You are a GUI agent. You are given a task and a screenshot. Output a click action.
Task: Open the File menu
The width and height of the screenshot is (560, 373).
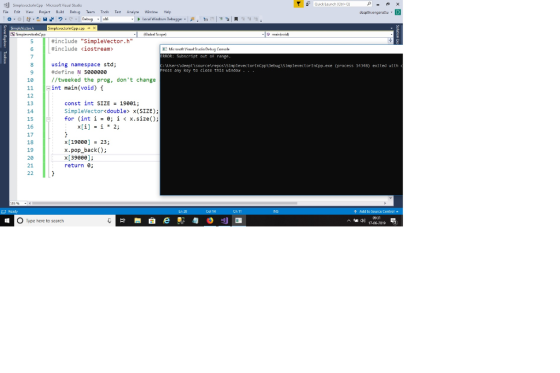6,12
